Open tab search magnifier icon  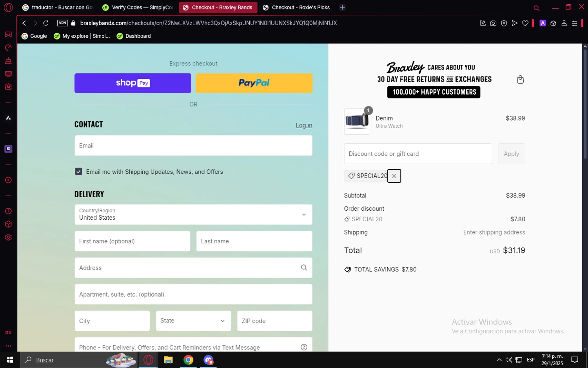[537, 8]
